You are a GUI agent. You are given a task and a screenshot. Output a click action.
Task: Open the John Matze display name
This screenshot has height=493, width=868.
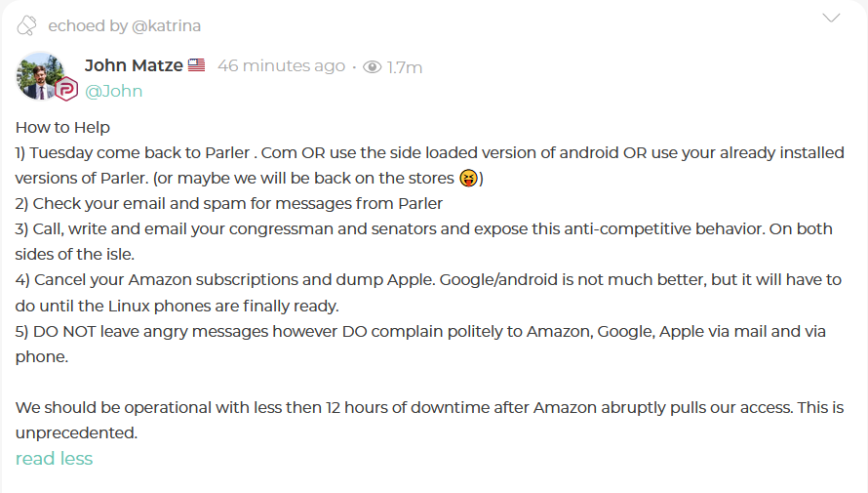(135, 65)
